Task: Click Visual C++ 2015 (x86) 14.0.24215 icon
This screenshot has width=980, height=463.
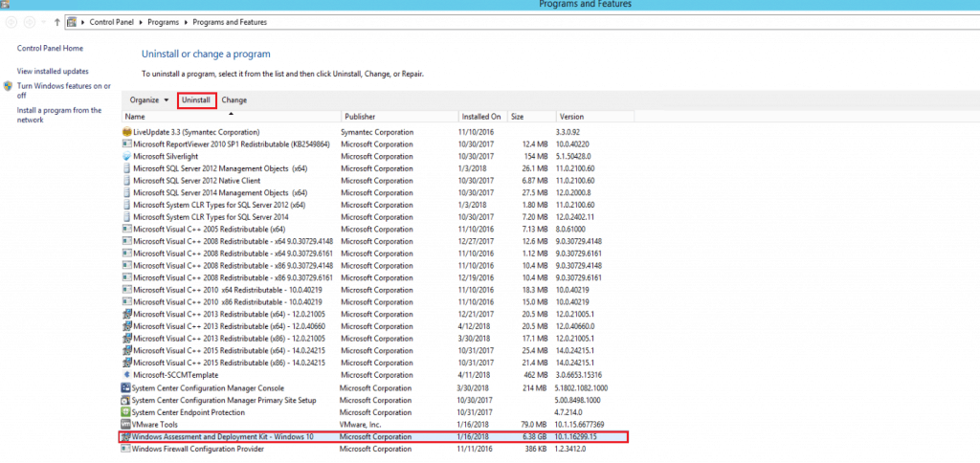Action: click(x=127, y=363)
